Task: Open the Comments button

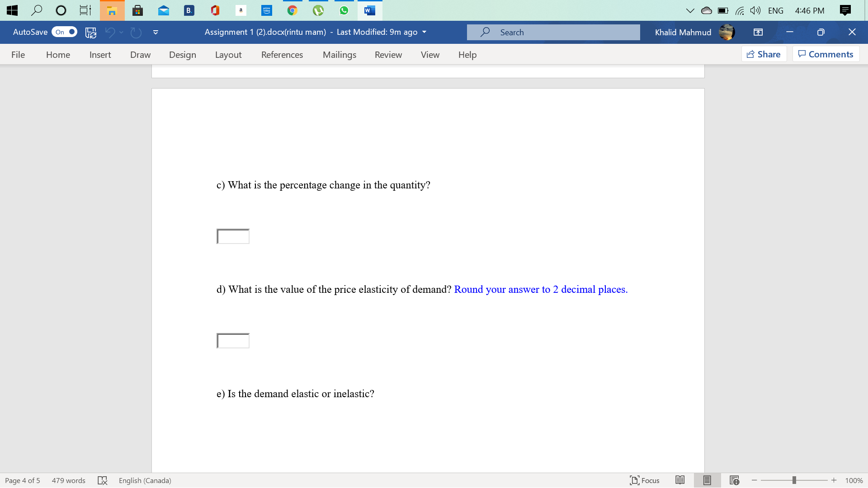Action: pos(826,54)
